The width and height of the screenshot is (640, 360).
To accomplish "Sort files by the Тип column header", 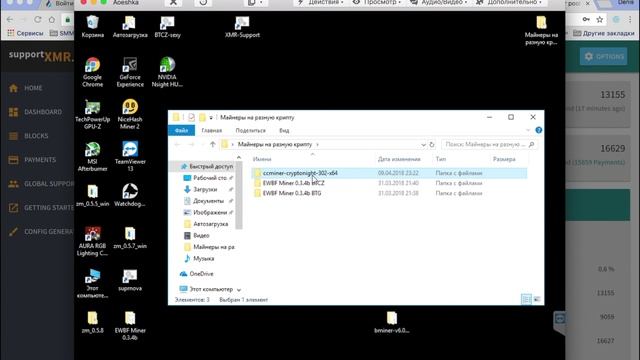I will [x=441, y=159].
